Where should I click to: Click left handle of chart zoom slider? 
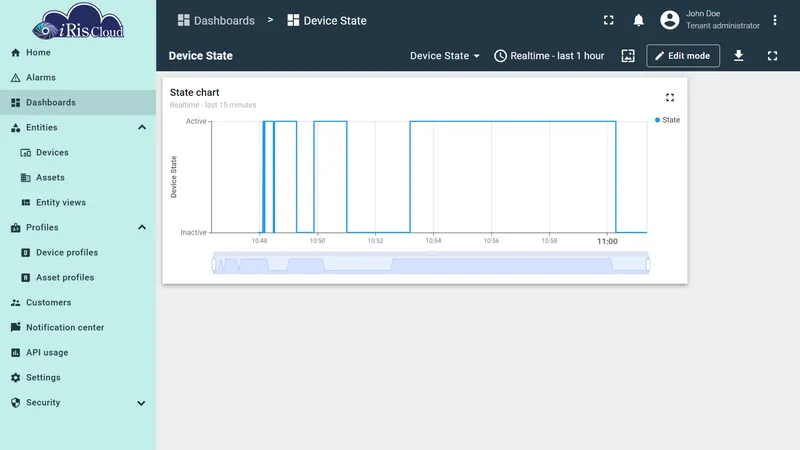214,264
